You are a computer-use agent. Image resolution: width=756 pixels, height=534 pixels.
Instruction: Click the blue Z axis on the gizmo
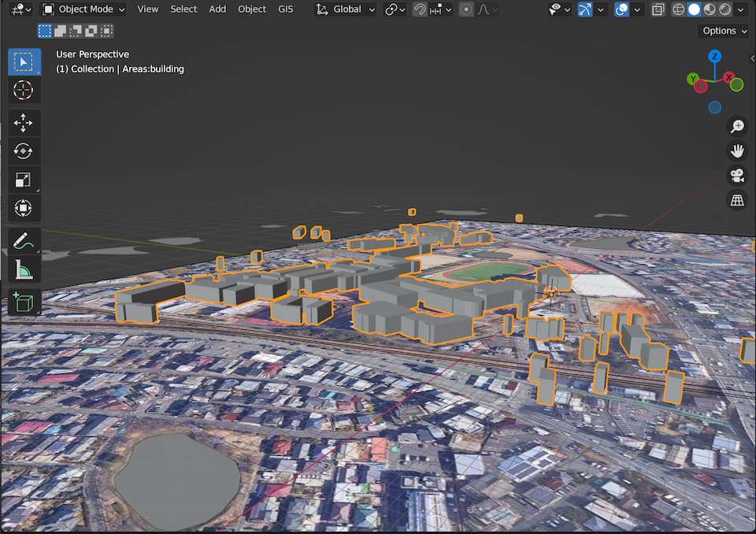(715, 56)
